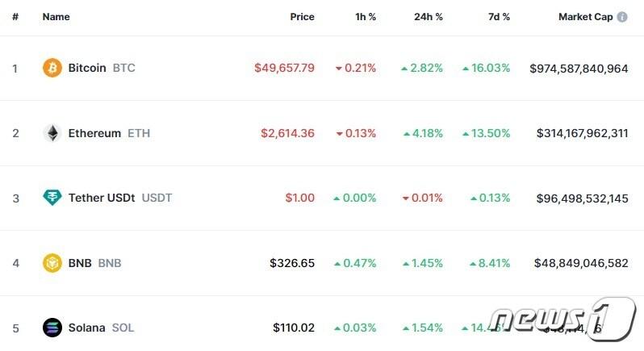Click the BNB ticker symbol row name

point(109,263)
